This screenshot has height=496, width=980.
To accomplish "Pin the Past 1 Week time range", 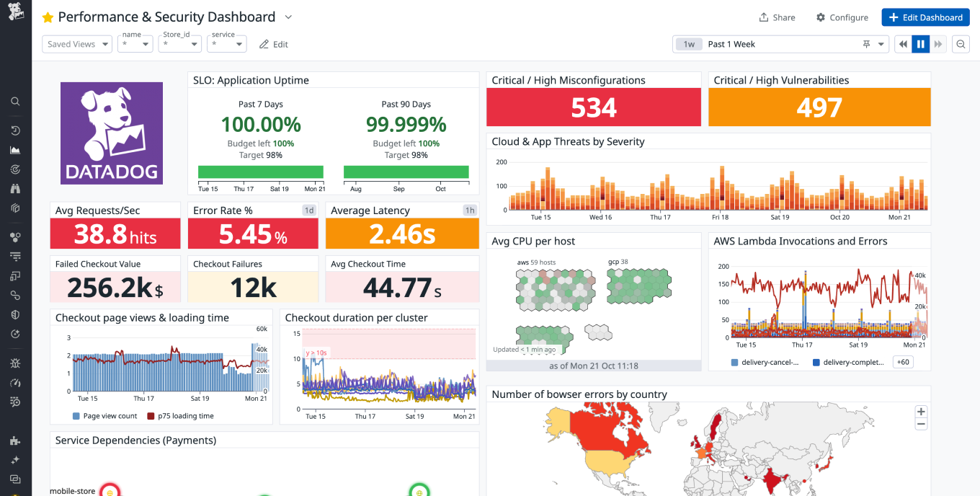I will click(866, 44).
